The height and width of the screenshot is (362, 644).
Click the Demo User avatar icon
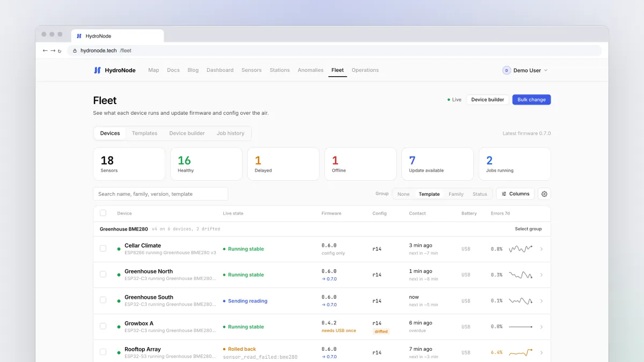[x=507, y=70]
